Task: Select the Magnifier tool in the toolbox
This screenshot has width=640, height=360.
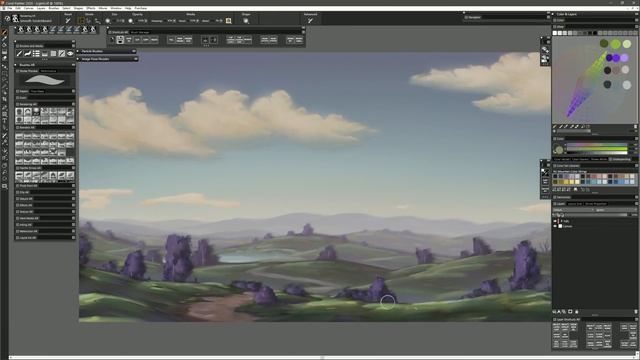Action: pos(4,186)
